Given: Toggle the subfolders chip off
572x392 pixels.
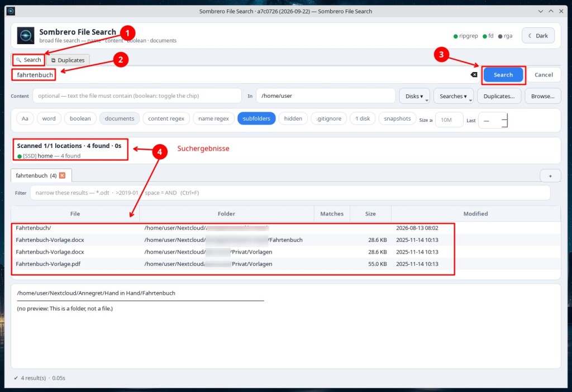Looking at the screenshot, I should tap(256, 118).
